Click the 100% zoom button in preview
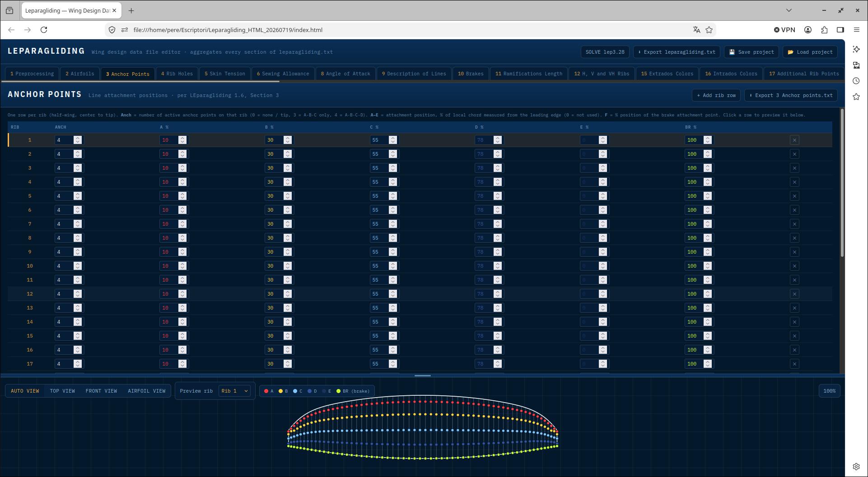The image size is (868, 477). tap(829, 391)
